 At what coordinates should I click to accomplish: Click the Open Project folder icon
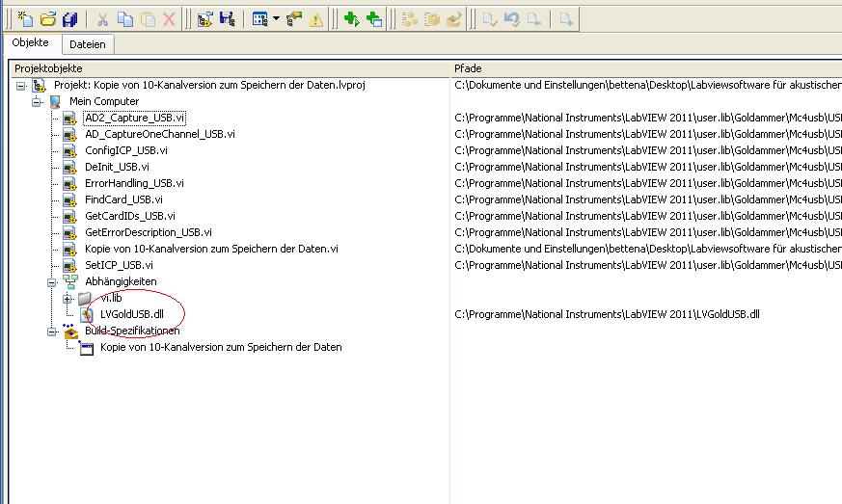[48, 19]
